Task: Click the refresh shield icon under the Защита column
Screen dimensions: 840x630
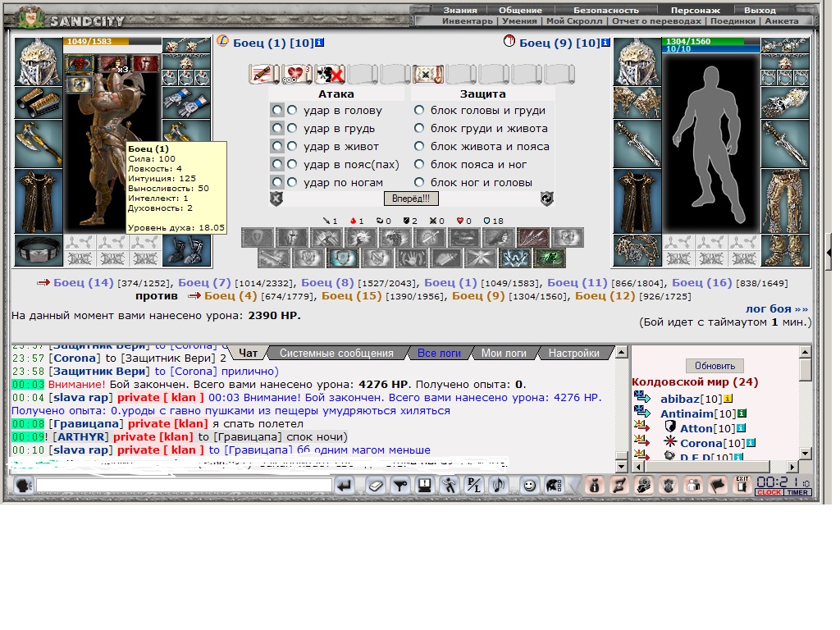Action: coord(546,199)
